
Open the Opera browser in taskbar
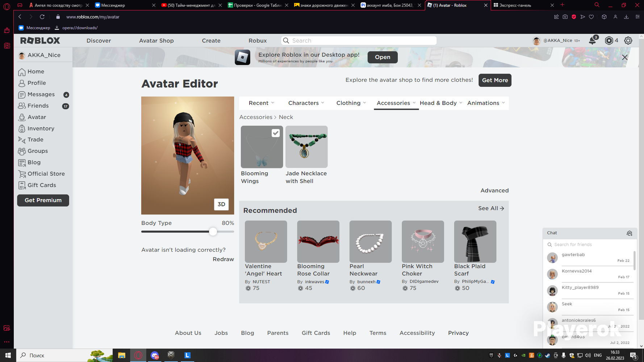(x=138, y=355)
